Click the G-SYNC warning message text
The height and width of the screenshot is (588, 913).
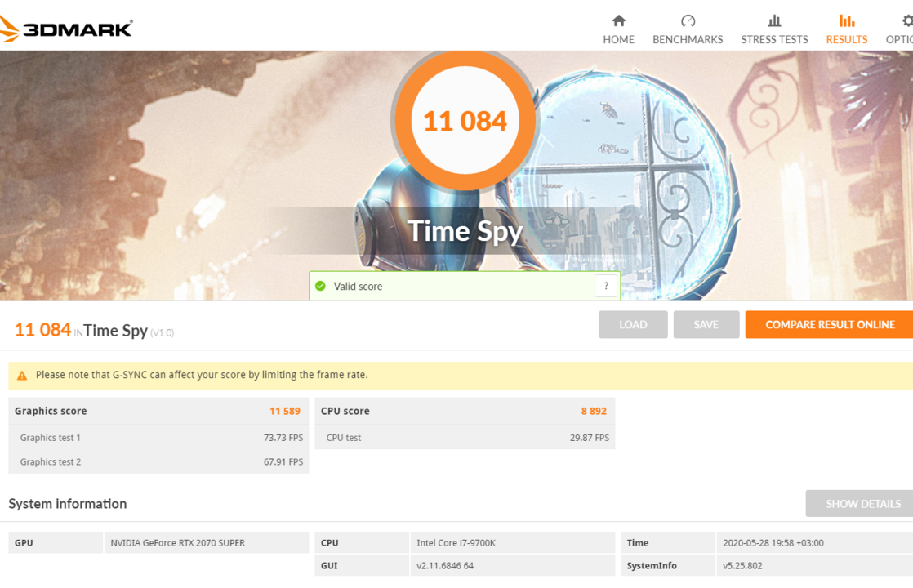pyautogui.click(x=202, y=375)
